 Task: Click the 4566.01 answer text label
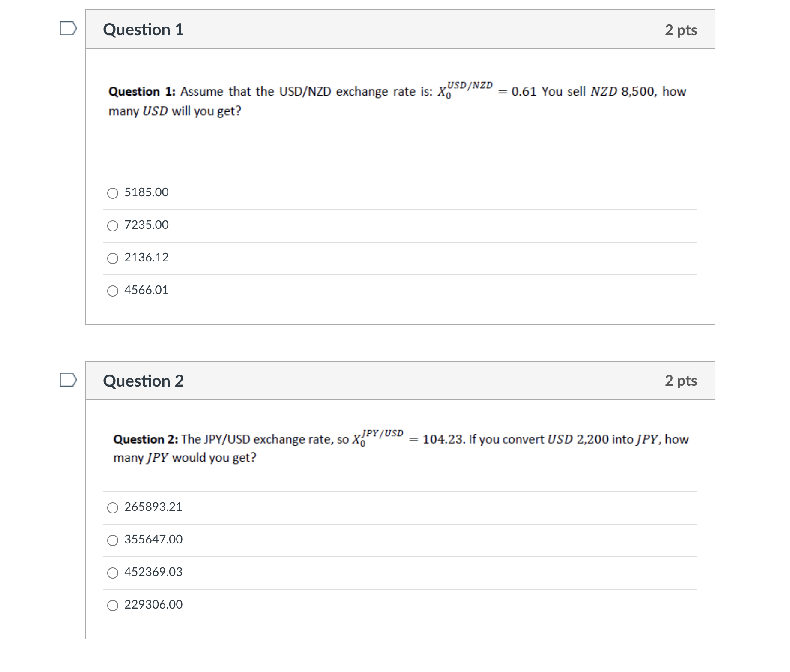(x=146, y=290)
